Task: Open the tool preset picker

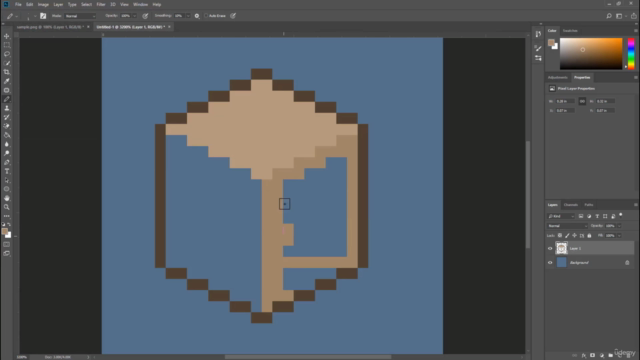Action: coord(12,16)
